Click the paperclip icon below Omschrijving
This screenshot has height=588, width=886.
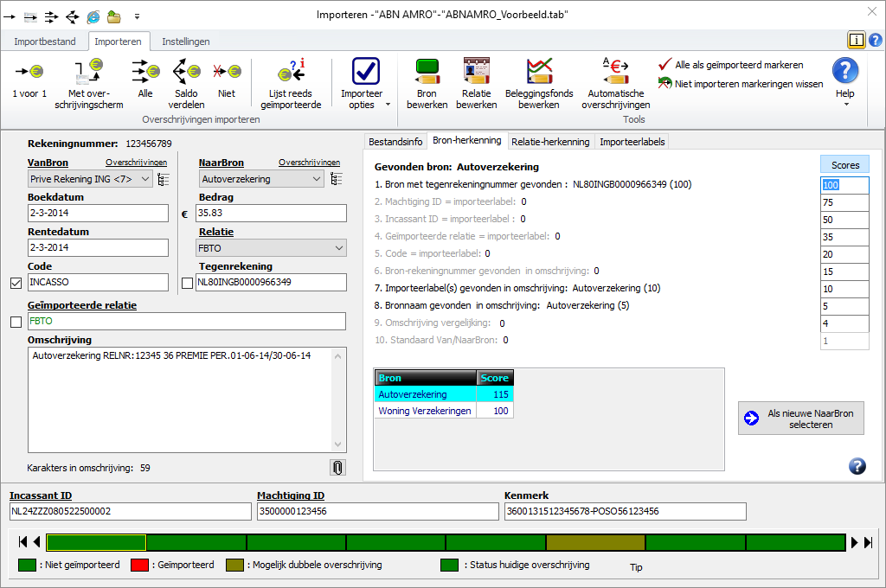(337, 468)
